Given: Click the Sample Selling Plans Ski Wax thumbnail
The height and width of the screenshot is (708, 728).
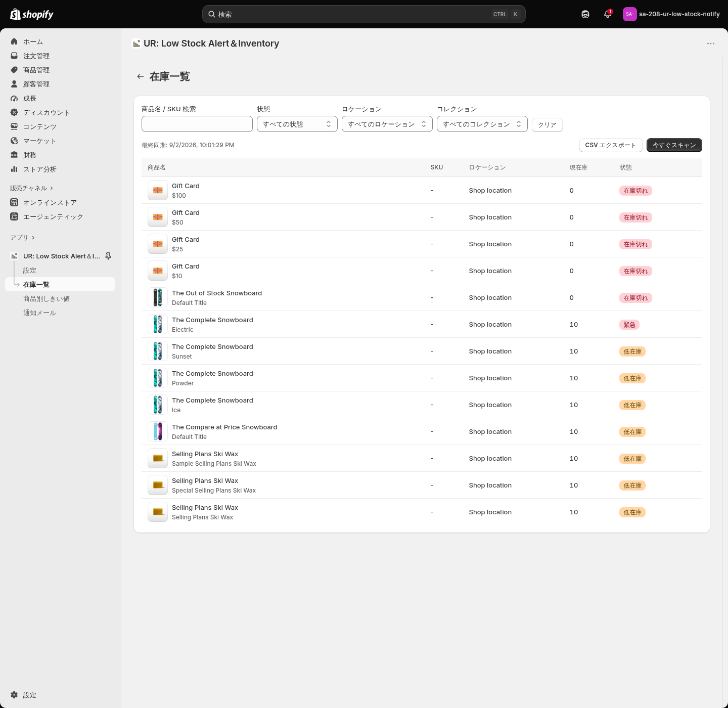Looking at the screenshot, I should pos(158,458).
